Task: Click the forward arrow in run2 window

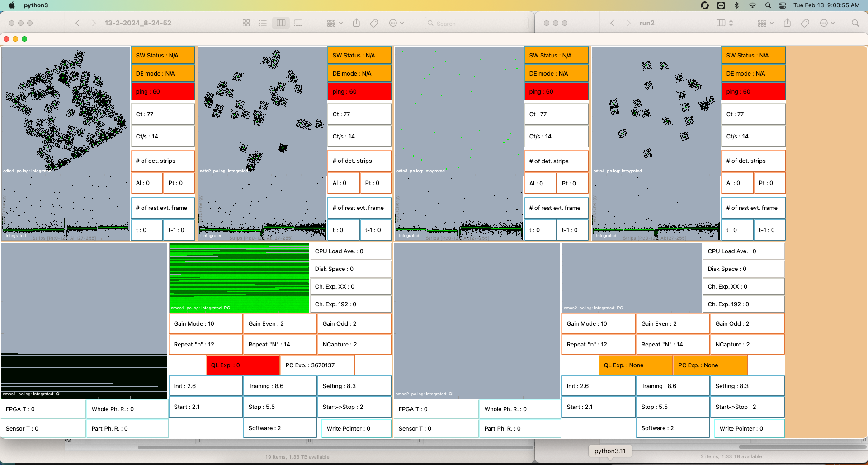Action: (628, 23)
